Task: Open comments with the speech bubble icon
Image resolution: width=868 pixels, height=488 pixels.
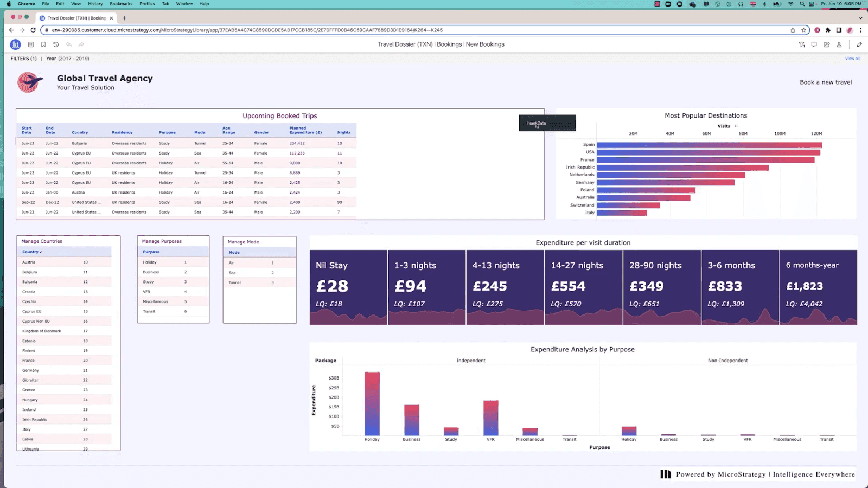Action: pyautogui.click(x=814, y=44)
